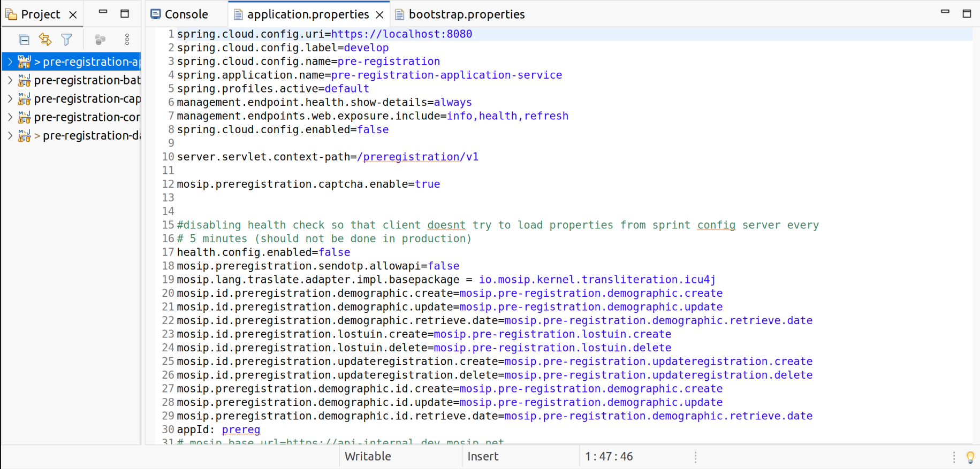980x469 pixels.
Task: Toggle Link with Editor in Project toolbar
Action: 45,40
